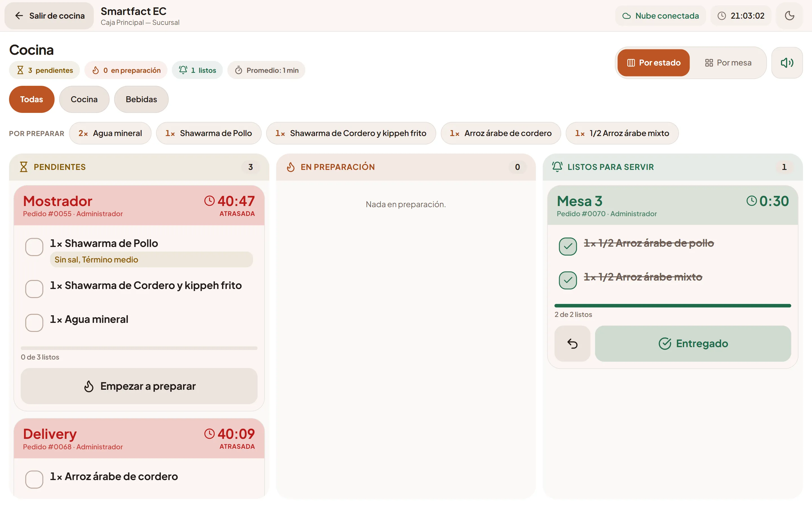
Task: Click Empezar a preparar on Mostrador order
Action: [139, 386]
